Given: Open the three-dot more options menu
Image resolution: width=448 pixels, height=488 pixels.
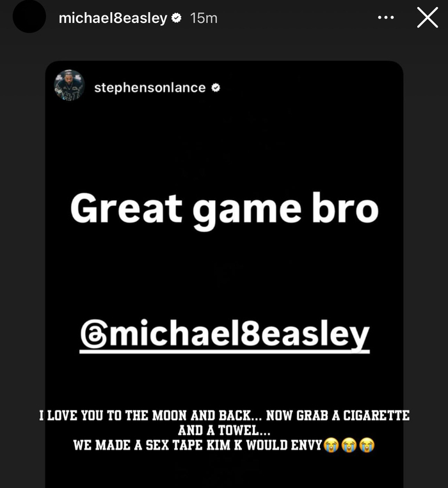Looking at the screenshot, I should tap(386, 18).
